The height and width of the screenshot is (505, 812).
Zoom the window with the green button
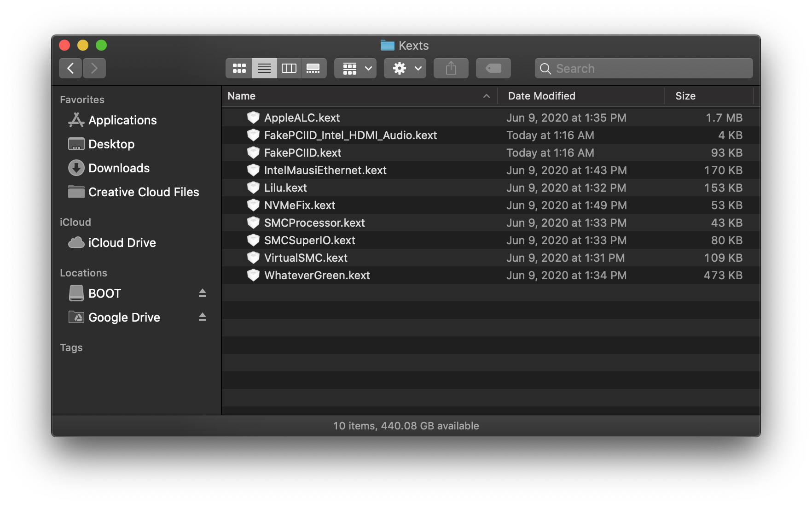point(101,45)
